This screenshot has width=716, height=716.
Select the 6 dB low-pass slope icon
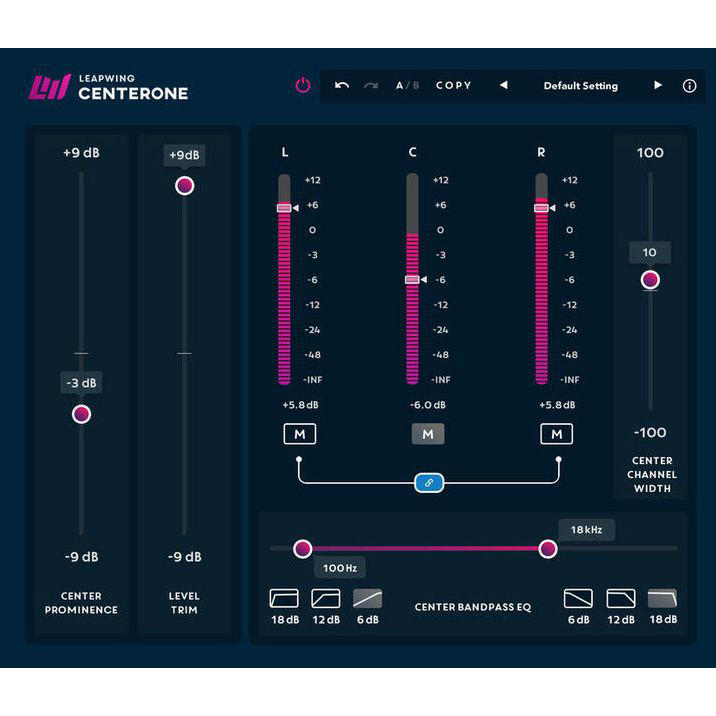click(578, 599)
